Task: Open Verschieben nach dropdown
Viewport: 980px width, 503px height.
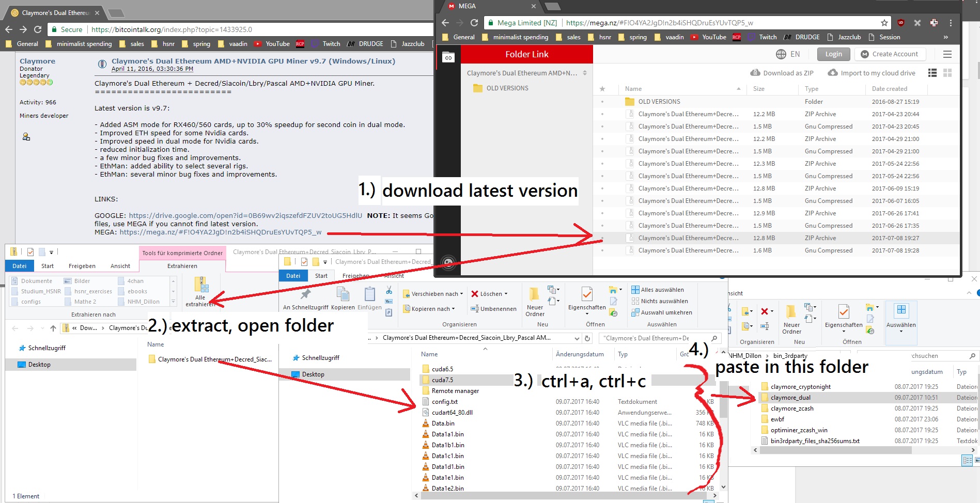Action: (433, 294)
